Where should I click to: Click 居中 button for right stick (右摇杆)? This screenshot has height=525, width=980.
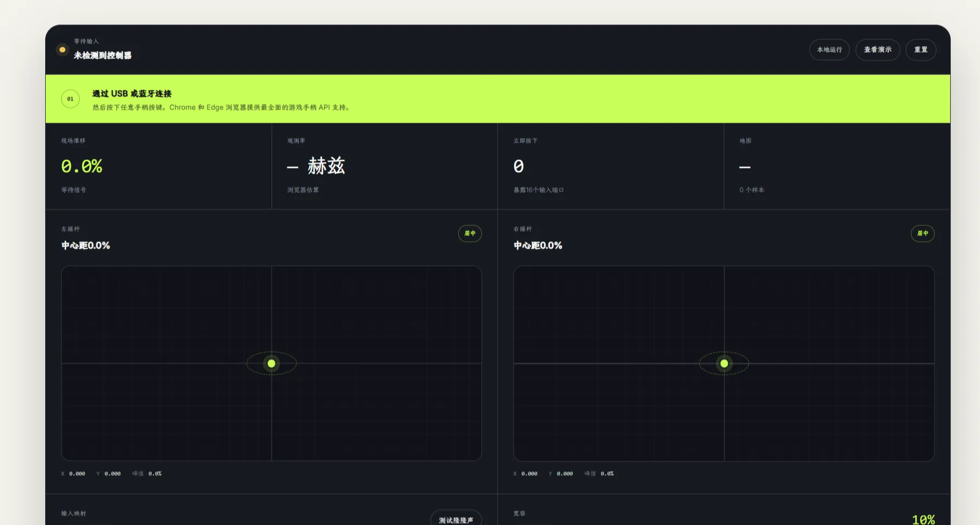coord(922,233)
